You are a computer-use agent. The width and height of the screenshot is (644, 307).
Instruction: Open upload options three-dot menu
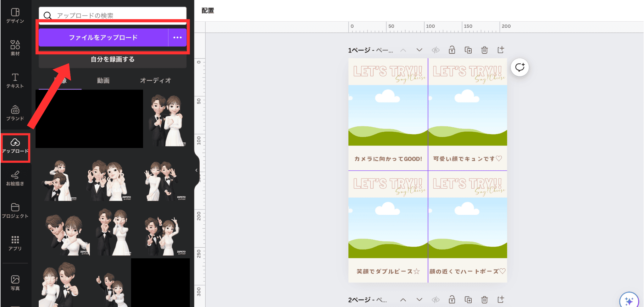[177, 37]
